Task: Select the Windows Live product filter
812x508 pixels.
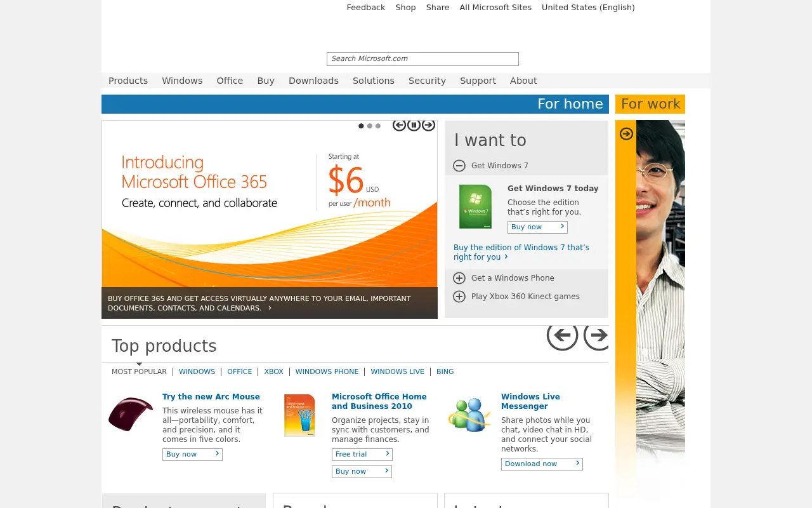Action: [397, 372]
